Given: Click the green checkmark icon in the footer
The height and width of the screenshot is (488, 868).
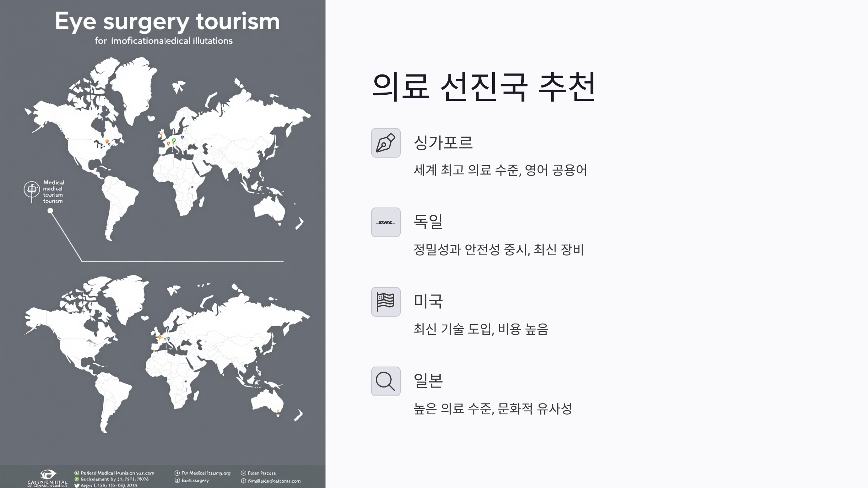Looking at the screenshot, I should click(77, 478).
